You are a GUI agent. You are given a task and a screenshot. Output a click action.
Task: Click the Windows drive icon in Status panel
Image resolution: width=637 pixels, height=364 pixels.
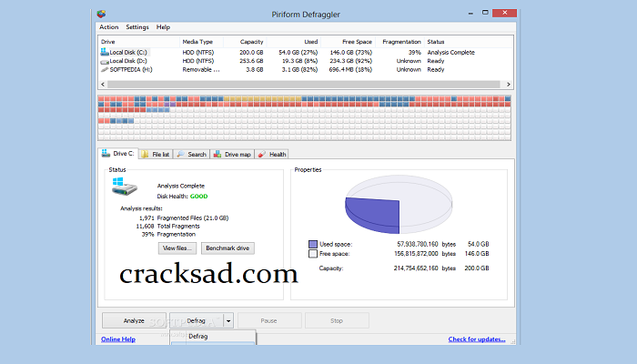125,187
